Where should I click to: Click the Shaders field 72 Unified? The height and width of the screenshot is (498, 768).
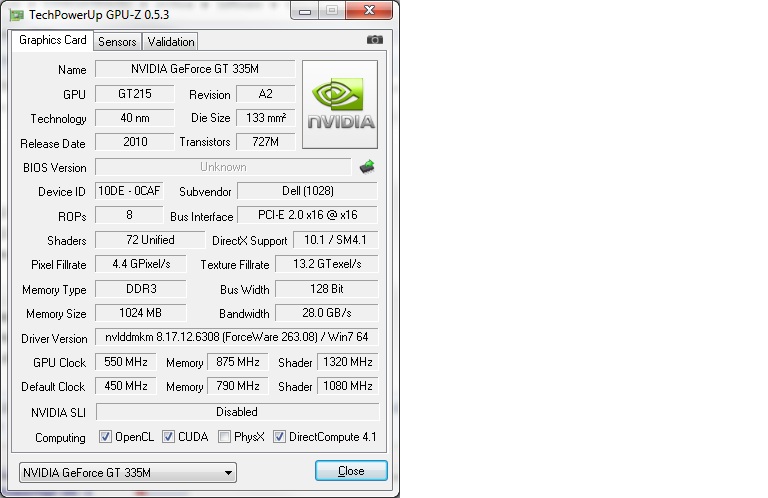pyautogui.click(x=150, y=240)
